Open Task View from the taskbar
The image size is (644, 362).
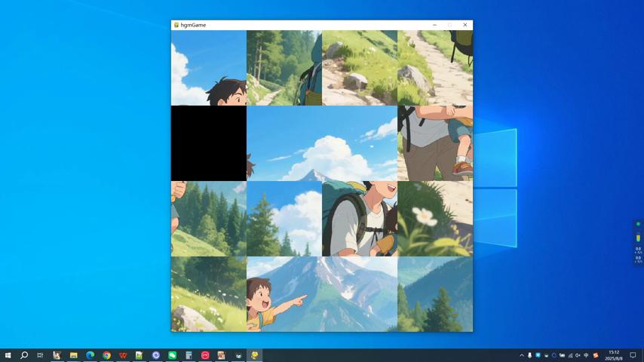(40, 355)
